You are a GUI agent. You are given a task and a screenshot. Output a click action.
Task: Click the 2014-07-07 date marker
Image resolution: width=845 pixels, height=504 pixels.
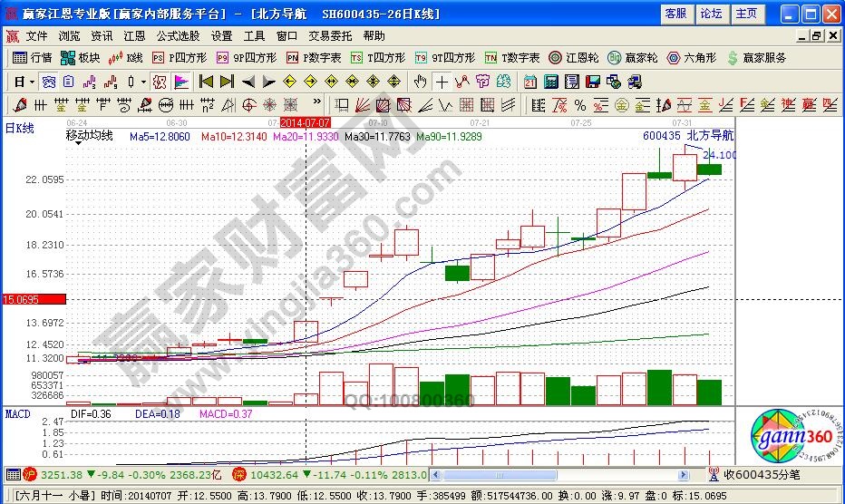(x=306, y=121)
